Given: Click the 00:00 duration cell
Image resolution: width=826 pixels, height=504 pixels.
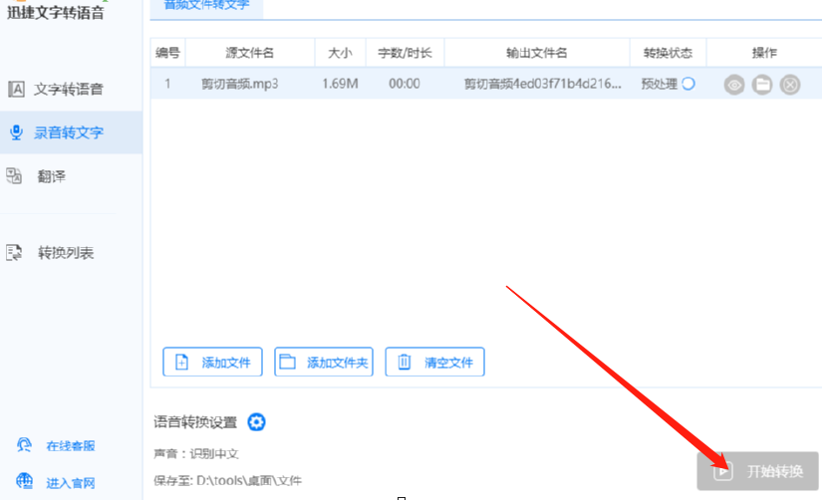Looking at the screenshot, I should (x=405, y=84).
